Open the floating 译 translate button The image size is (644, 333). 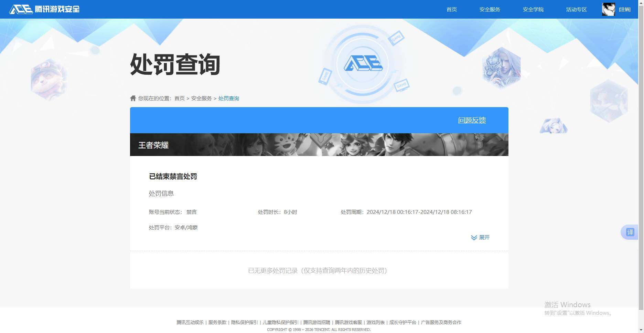click(631, 232)
